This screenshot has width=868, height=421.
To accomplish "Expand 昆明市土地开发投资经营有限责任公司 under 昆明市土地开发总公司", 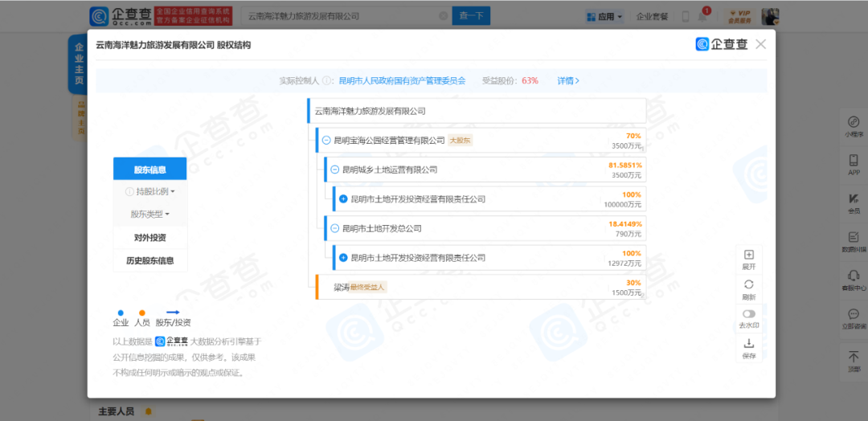I will pos(343,258).
